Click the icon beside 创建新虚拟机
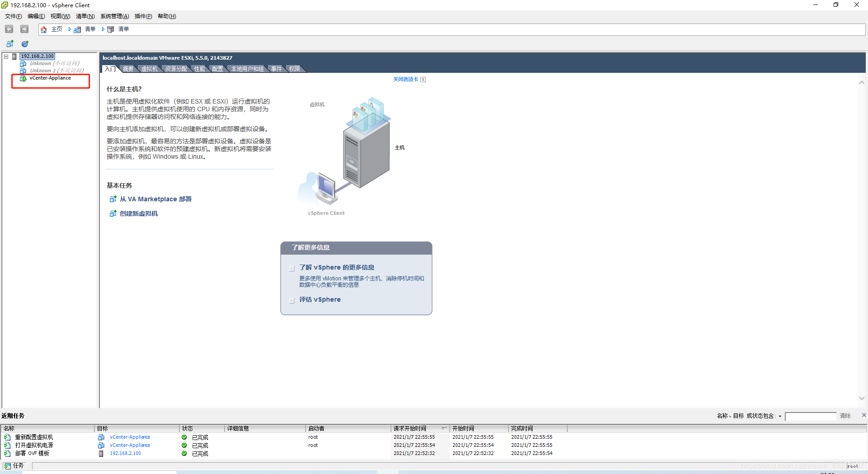The height and width of the screenshot is (474, 868). tap(113, 213)
